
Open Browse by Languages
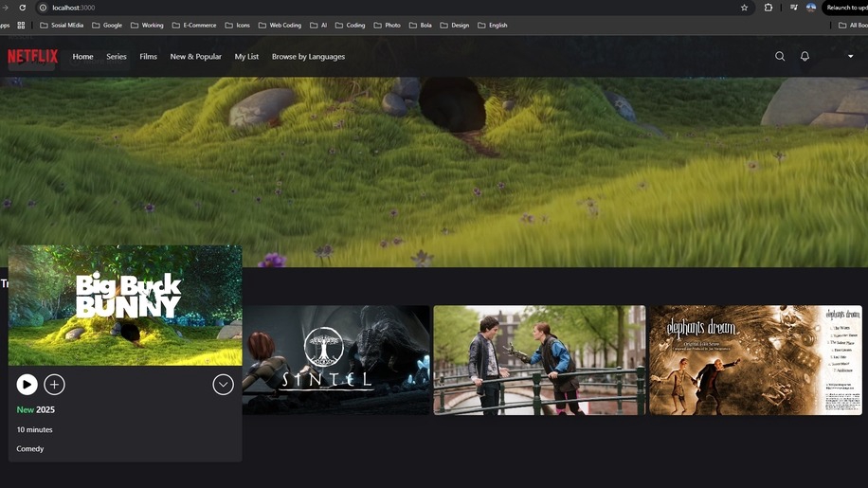(308, 57)
